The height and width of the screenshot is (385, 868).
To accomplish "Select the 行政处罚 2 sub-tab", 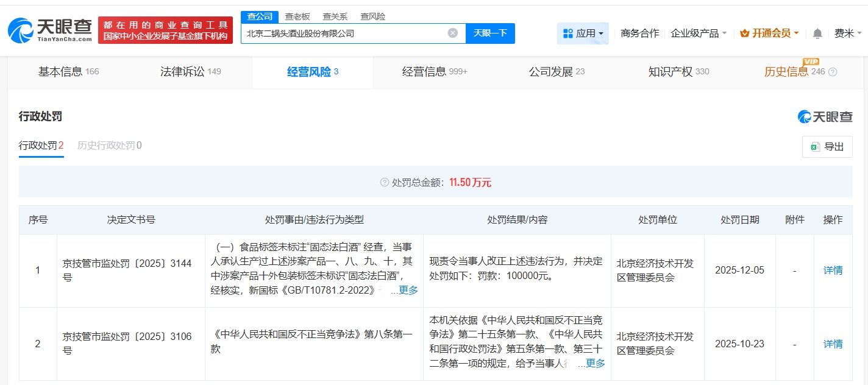I will tap(41, 146).
